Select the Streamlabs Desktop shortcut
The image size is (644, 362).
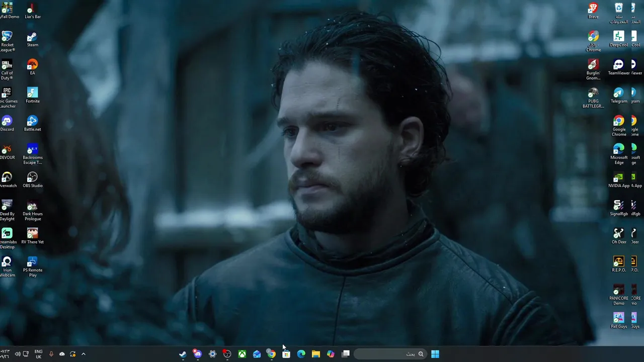click(7, 239)
